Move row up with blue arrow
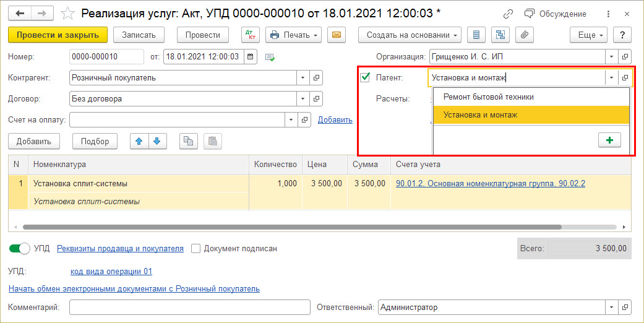 (x=139, y=141)
